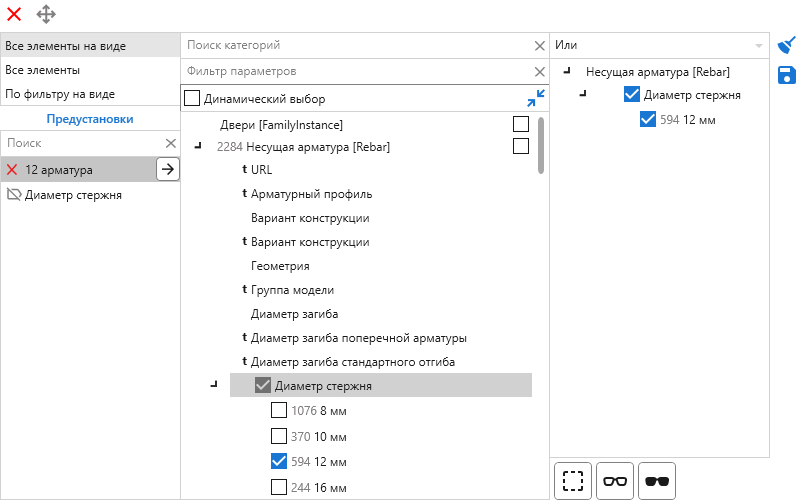800x500 pixels.
Task: Apply the 12 арматура preset with arrow button
Action: (x=168, y=169)
